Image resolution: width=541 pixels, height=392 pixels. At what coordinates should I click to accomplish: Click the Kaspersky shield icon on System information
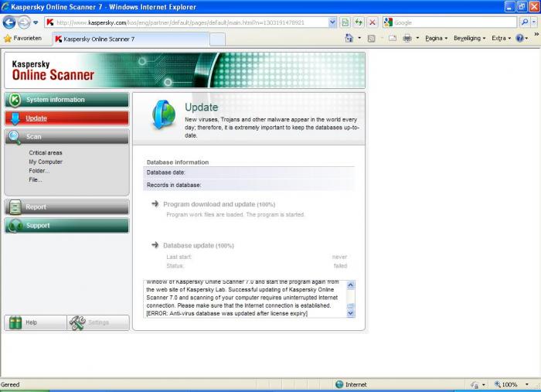pos(15,100)
